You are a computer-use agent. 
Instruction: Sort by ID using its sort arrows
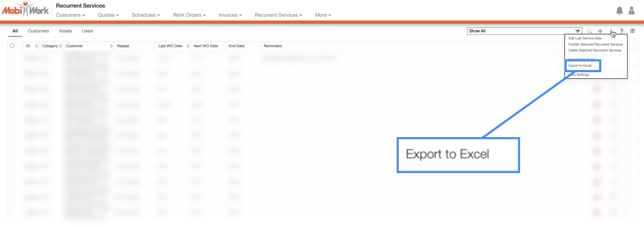pos(37,46)
